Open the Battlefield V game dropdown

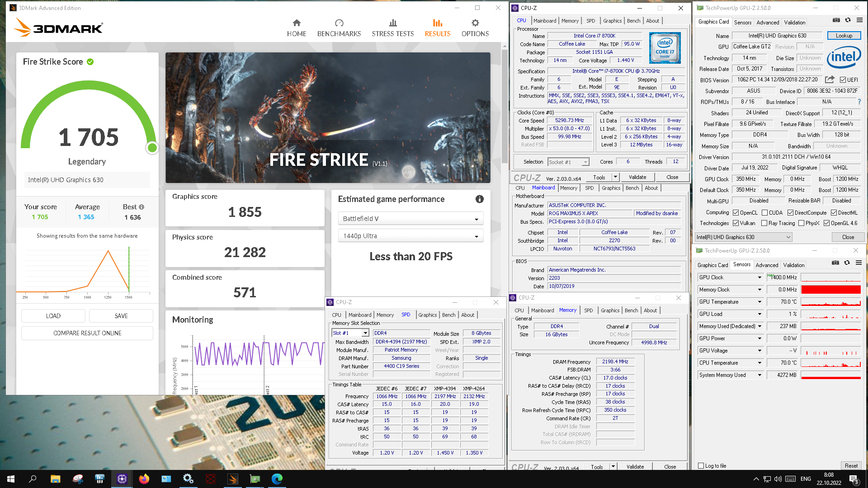point(410,219)
